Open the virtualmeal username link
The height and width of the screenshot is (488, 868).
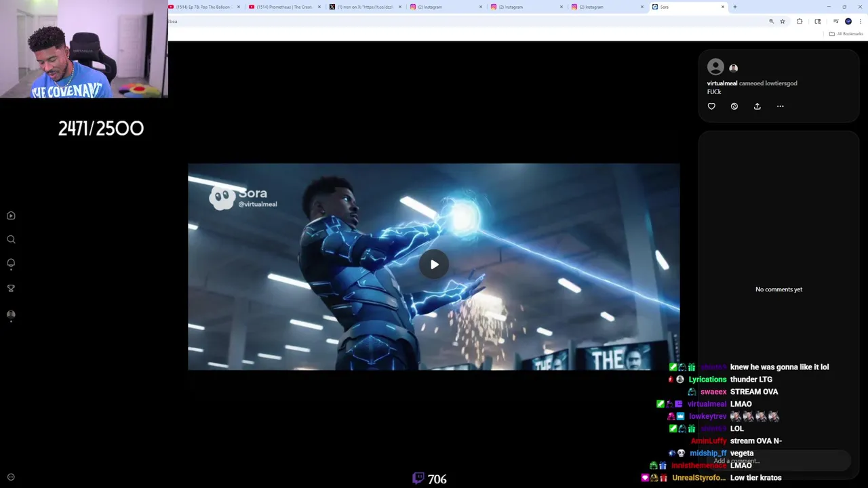point(722,83)
